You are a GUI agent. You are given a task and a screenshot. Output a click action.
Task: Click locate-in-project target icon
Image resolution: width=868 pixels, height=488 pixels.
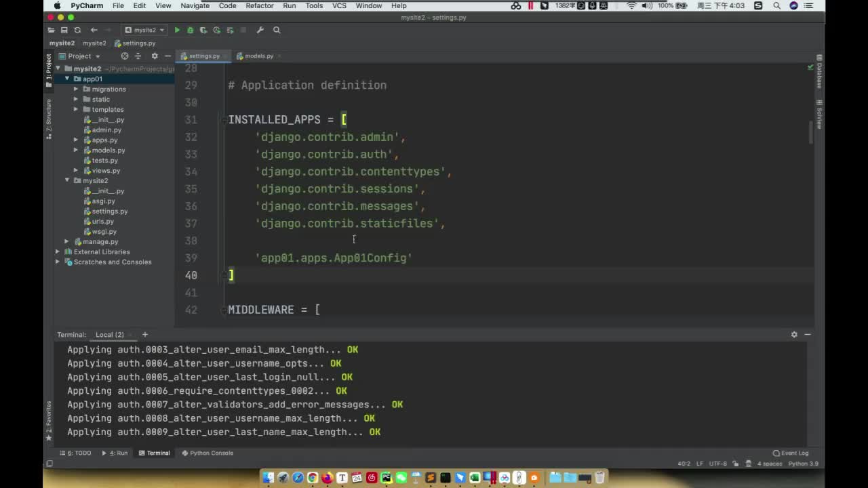coord(124,56)
